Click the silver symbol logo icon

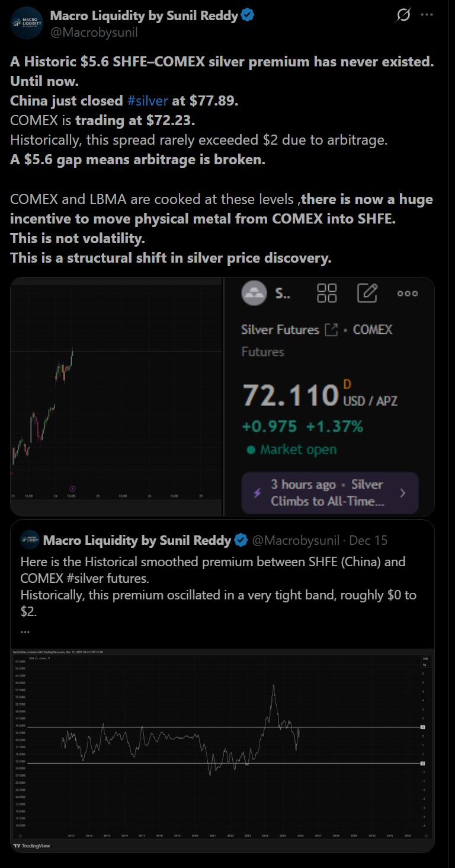255,293
